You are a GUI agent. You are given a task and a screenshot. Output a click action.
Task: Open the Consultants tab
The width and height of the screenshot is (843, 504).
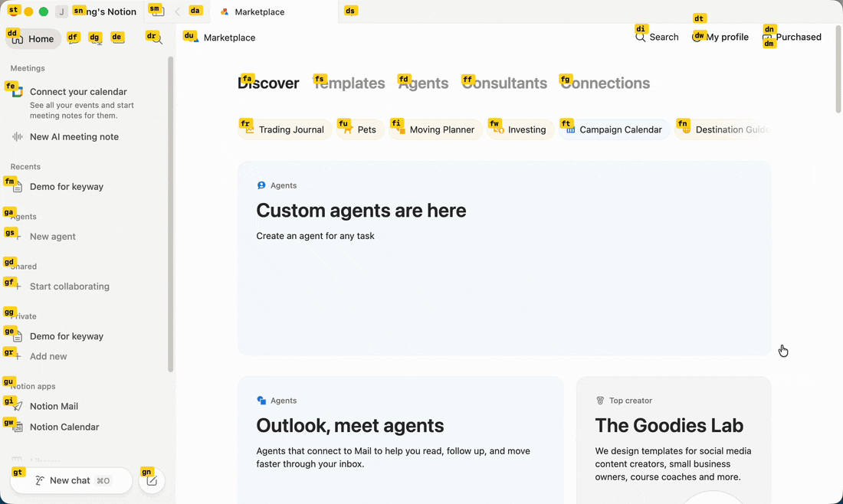(x=504, y=83)
